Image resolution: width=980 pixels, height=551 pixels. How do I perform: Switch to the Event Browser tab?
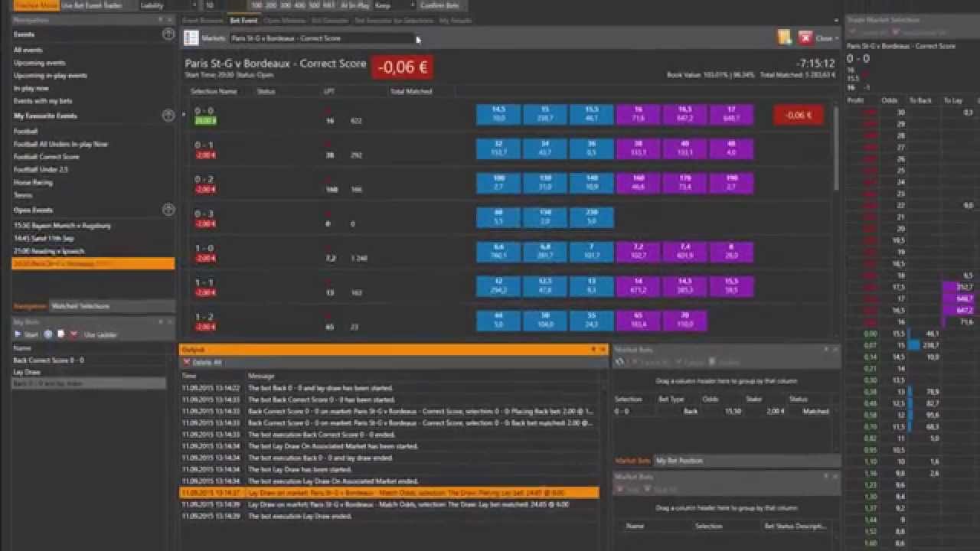pos(203,21)
